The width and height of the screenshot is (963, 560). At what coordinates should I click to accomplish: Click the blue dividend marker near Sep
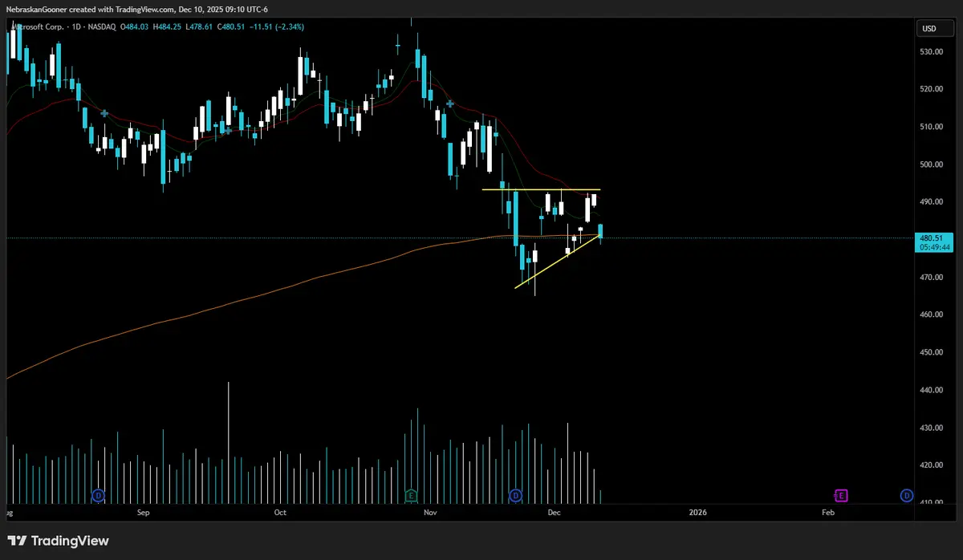tap(99, 495)
